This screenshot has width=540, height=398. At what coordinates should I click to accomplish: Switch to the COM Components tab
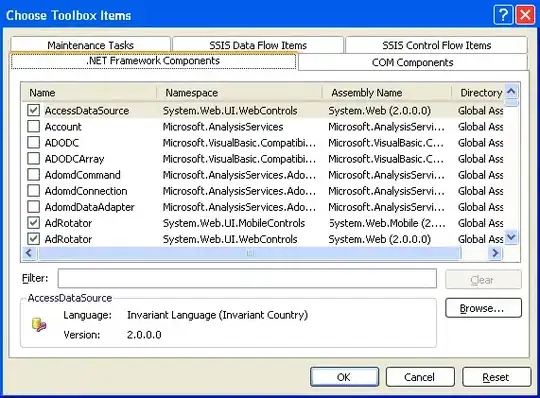tap(413, 62)
